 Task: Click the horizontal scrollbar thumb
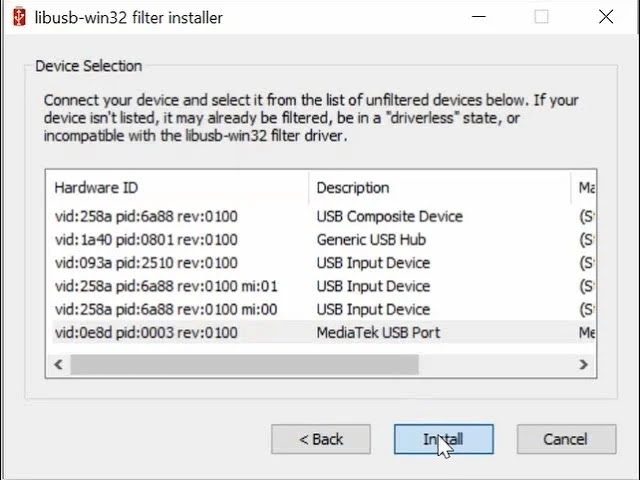tap(243, 365)
